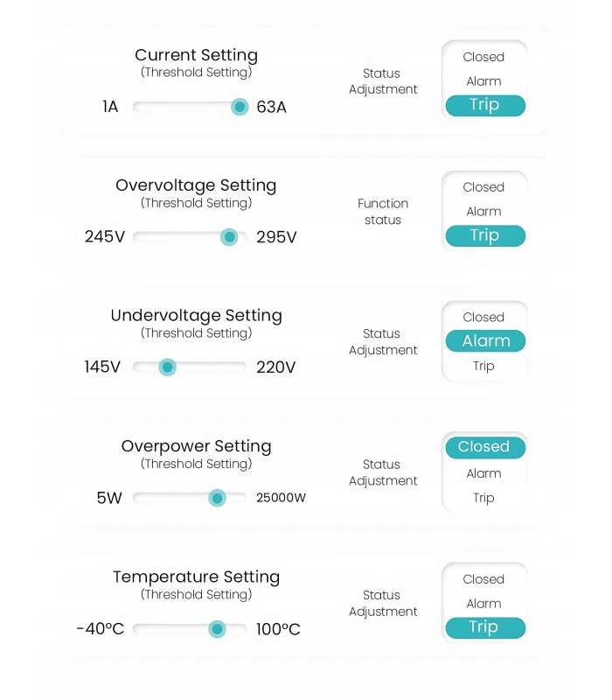Click the Current Setting slider handle
Viewport: 612px width, 700px height.
240,107
